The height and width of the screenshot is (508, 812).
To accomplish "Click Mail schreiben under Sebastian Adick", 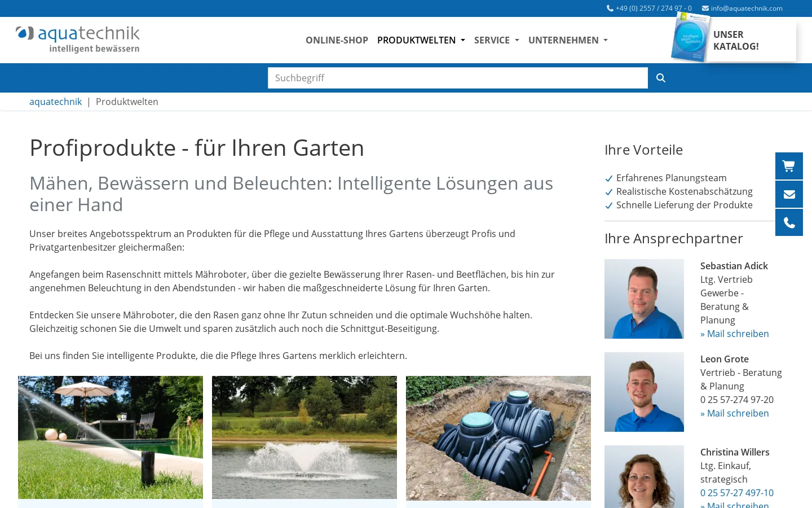I will pyautogui.click(x=735, y=334).
